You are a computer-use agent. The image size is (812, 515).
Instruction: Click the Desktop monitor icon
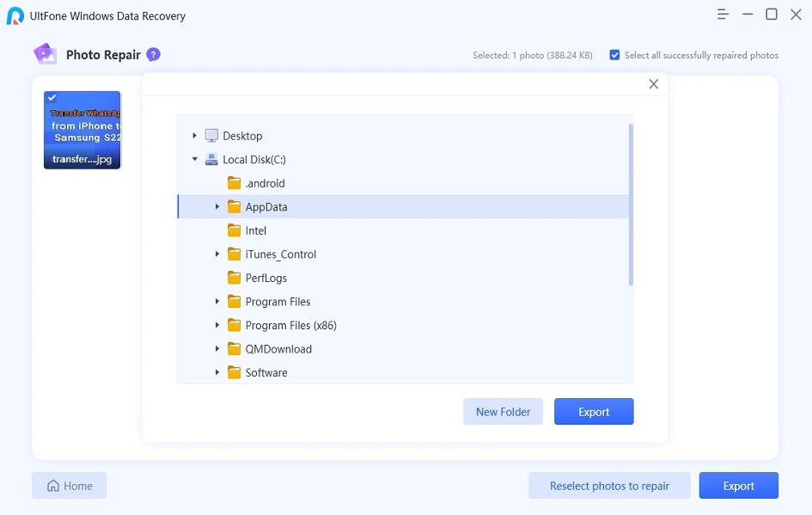click(211, 136)
